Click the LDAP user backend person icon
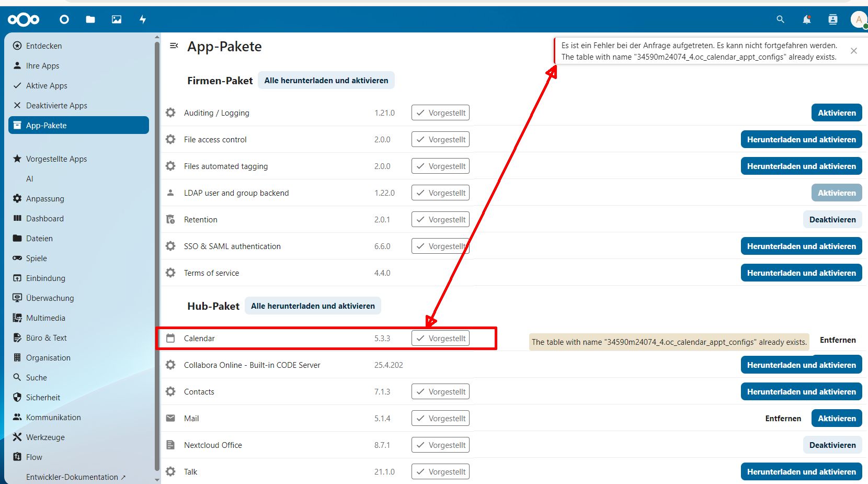 pos(170,193)
